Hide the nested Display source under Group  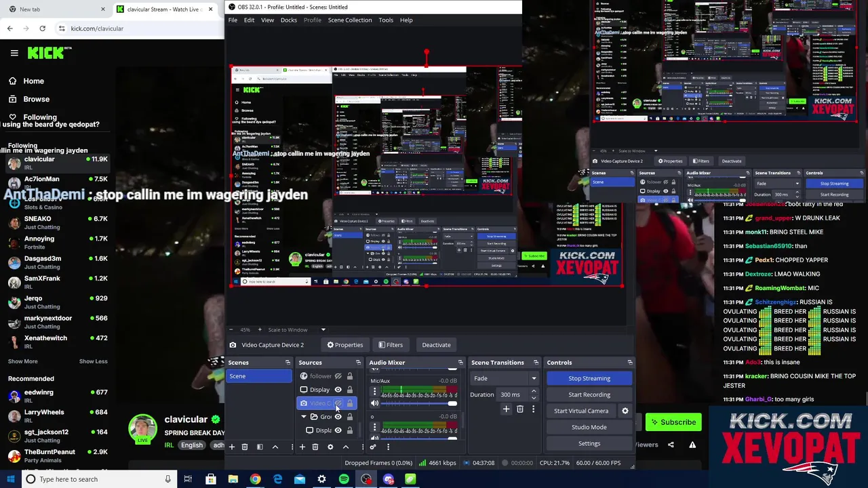[338, 430]
